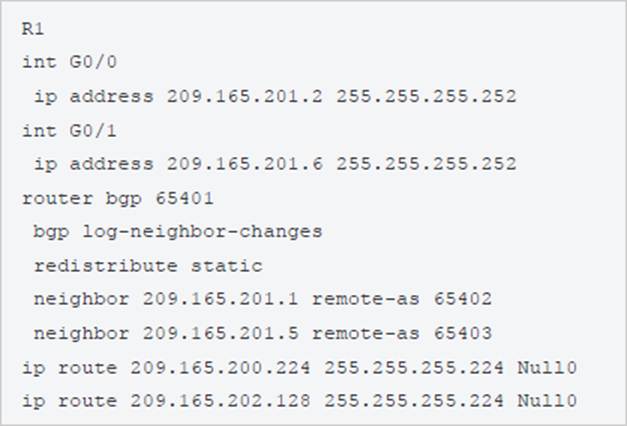Click remote-as number 65402
Viewport: 627px width, 426px height.
tap(463, 300)
